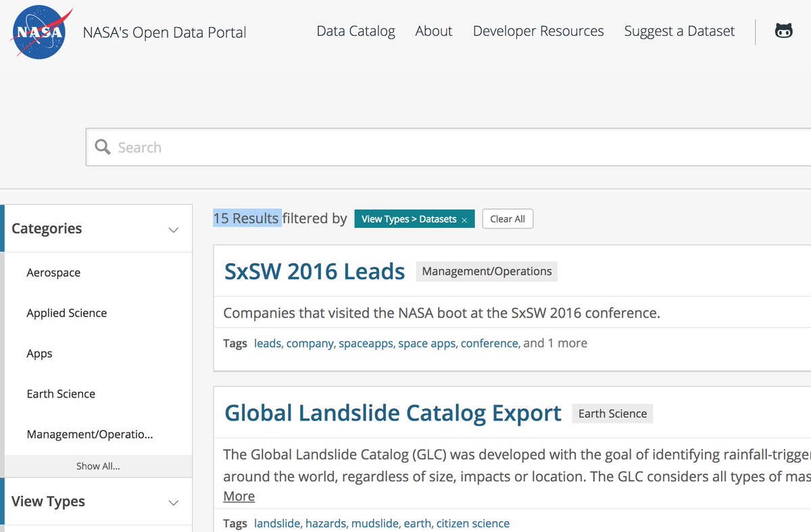Click the spaceapps tag
Screen dimensions: 811x532
pyautogui.click(x=366, y=343)
